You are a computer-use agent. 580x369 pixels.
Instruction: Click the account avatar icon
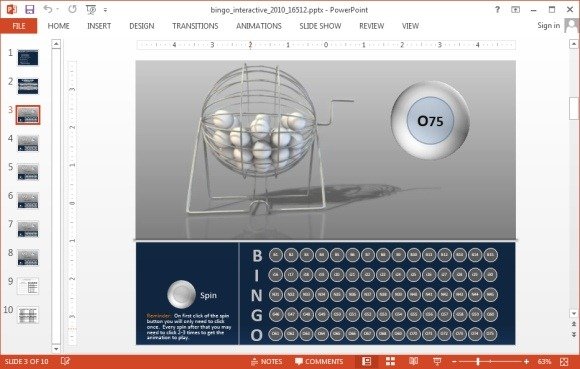571,26
